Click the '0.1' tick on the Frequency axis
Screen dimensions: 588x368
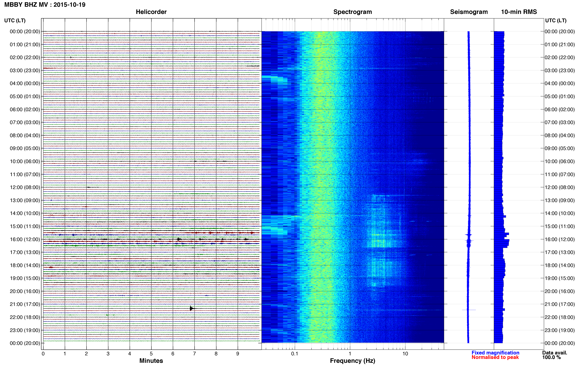[295, 354]
